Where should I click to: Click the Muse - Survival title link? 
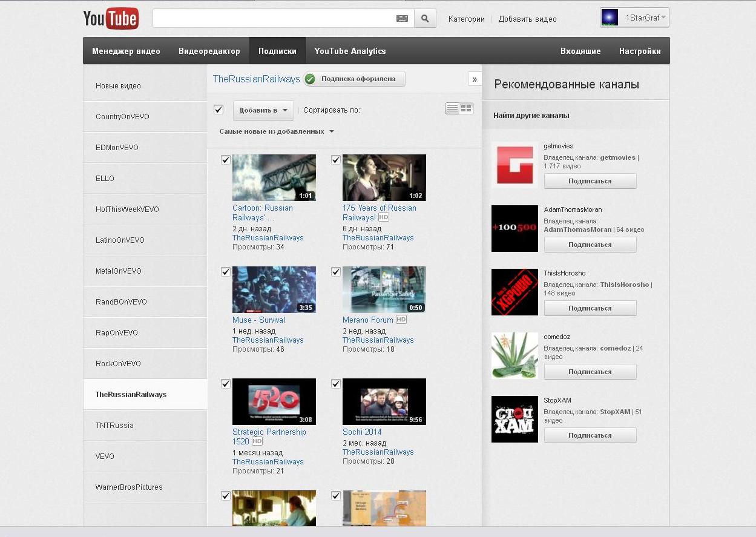[x=258, y=320]
